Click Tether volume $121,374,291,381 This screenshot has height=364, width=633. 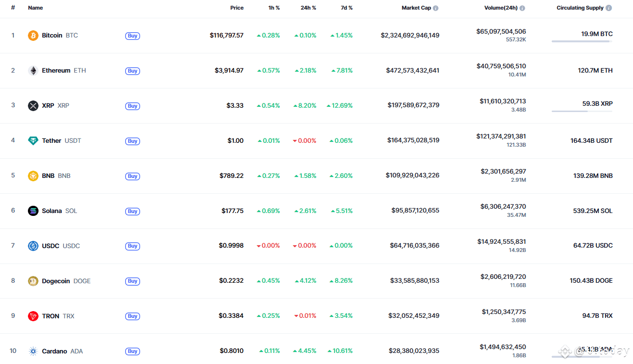[501, 137]
